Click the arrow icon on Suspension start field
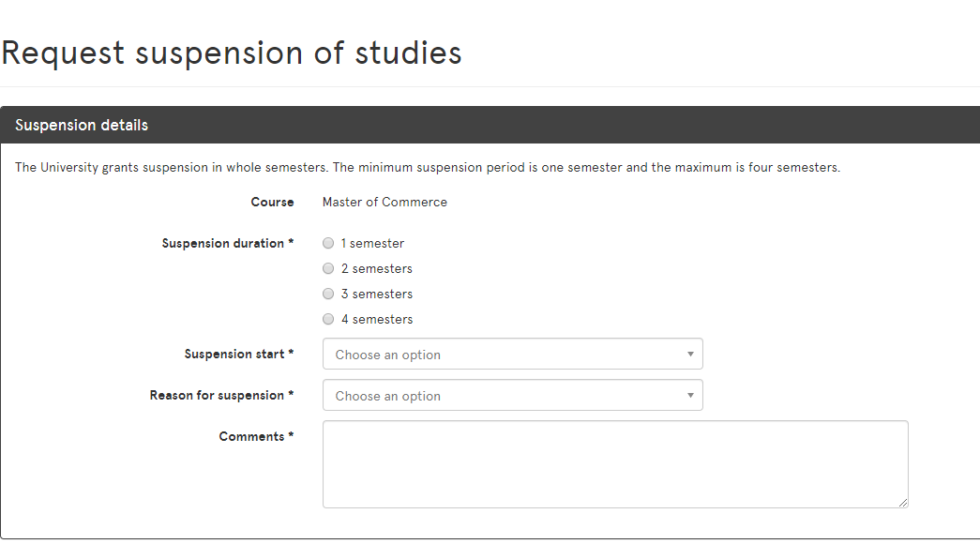 [690, 355]
